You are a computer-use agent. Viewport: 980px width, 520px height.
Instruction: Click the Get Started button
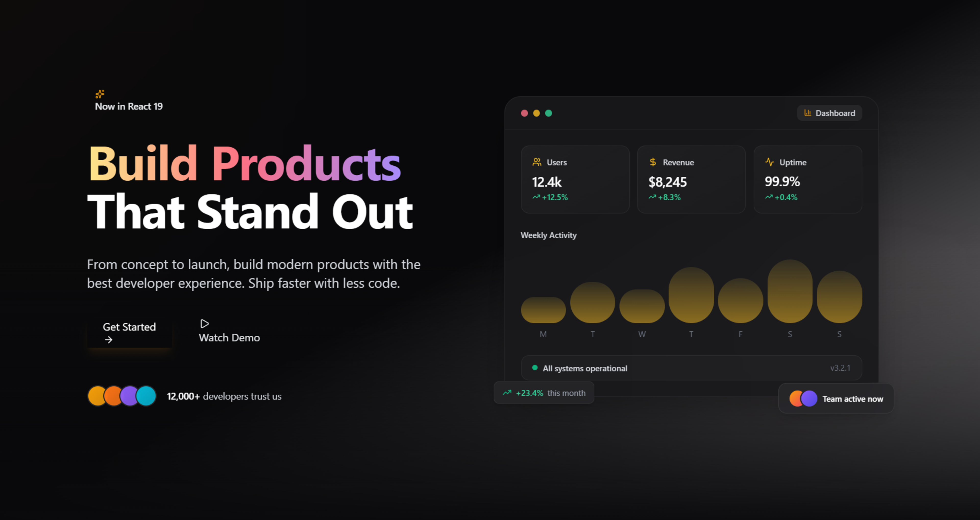[129, 333]
